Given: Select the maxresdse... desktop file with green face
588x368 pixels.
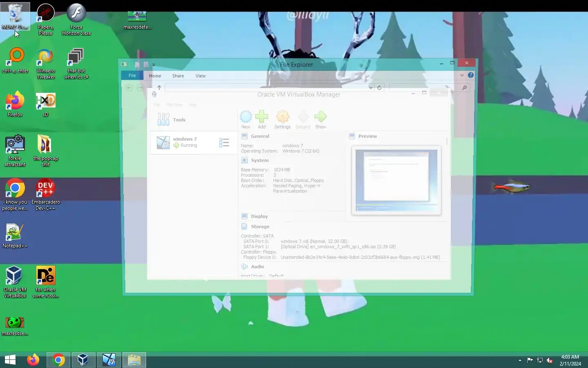Looking at the screenshot, I should pos(15,326).
